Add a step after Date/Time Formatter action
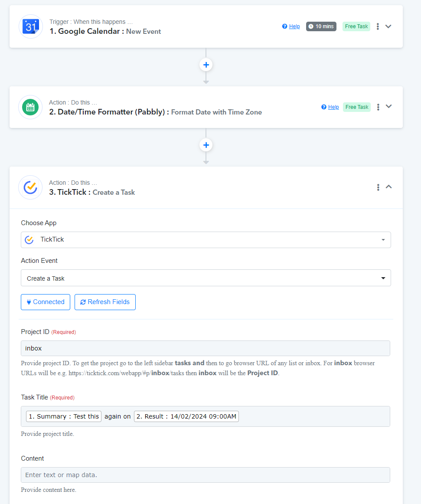The height and width of the screenshot is (504, 421). coord(206,145)
